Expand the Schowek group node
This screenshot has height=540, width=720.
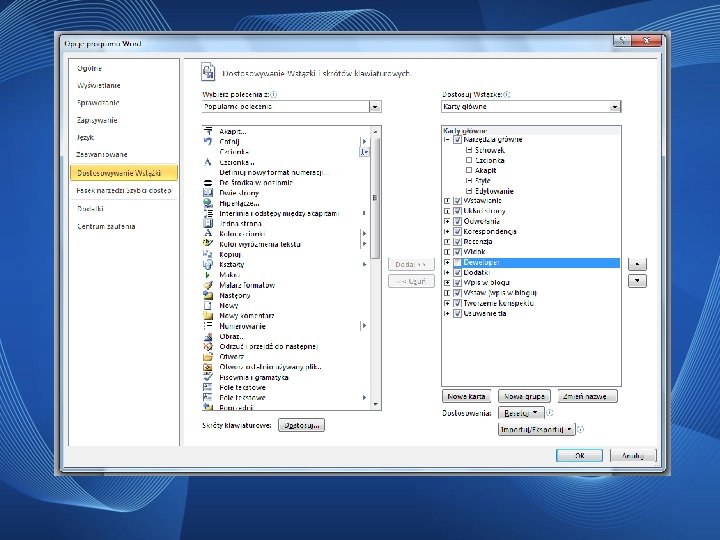pyautogui.click(x=469, y=150)
